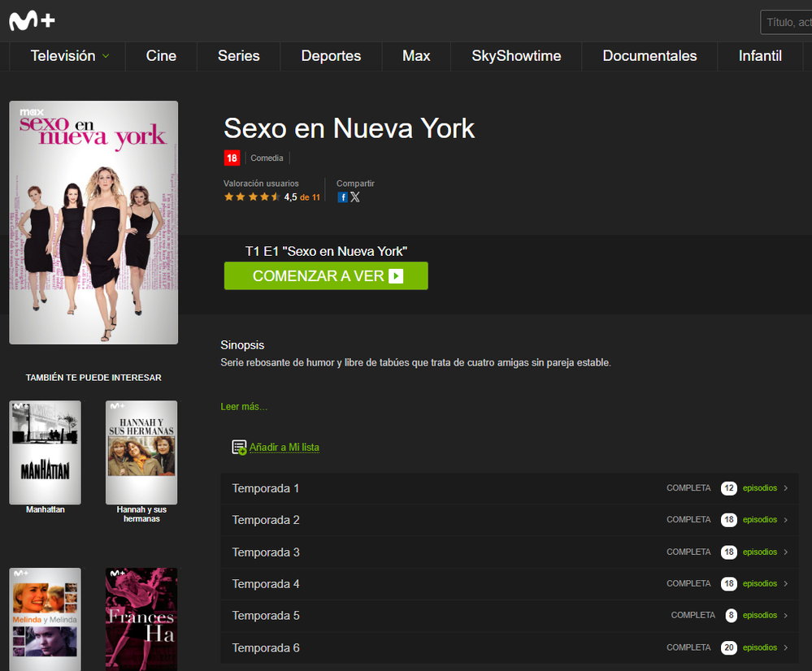This screenshot has height=671, width=812.
Task: Click the Añadir a Mi lista icon
Action: (239, 448)
